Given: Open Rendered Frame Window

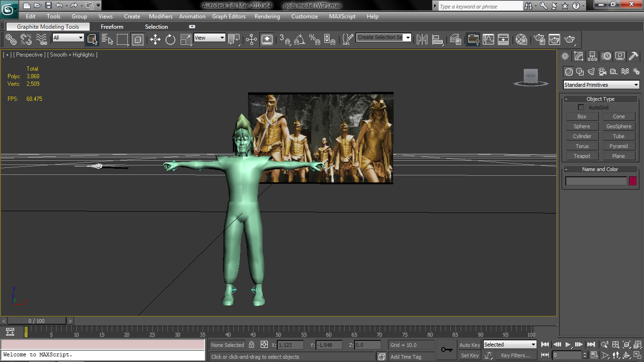Looking at the screenshot, I should pos(554,40).
